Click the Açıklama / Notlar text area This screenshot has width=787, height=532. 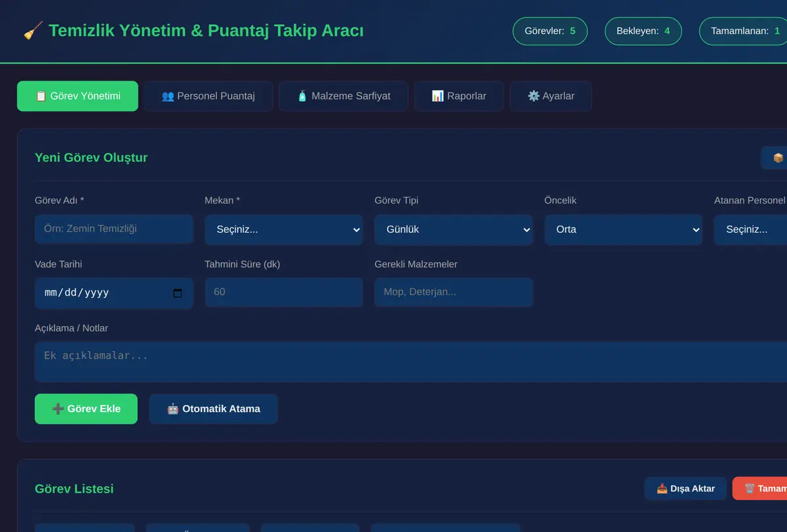[411, 361]
